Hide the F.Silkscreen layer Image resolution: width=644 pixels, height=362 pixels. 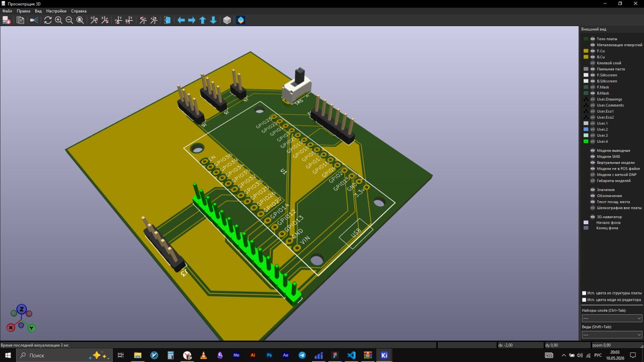coord(593,75)
